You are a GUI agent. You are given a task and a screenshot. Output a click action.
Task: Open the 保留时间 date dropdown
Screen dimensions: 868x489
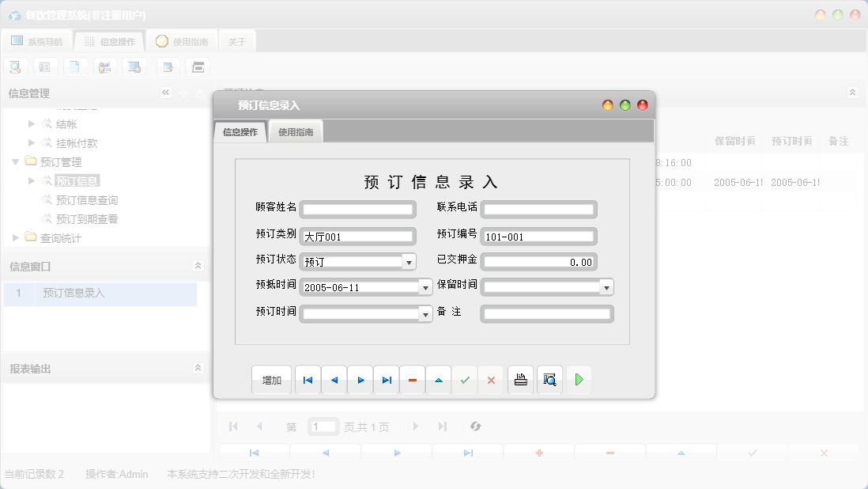click(607, 286)
